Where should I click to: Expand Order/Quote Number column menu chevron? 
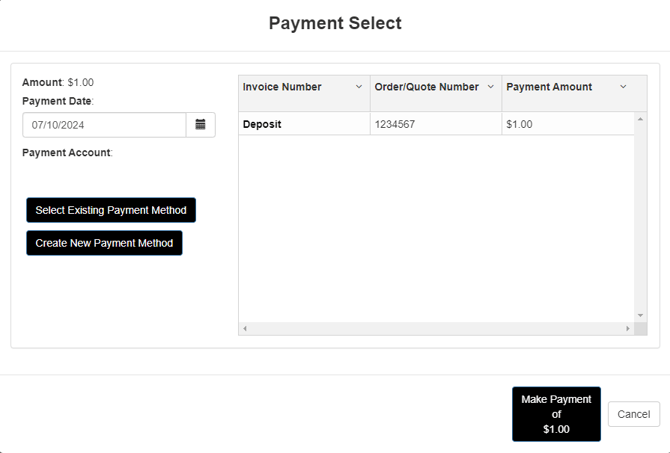click(491, 87)
